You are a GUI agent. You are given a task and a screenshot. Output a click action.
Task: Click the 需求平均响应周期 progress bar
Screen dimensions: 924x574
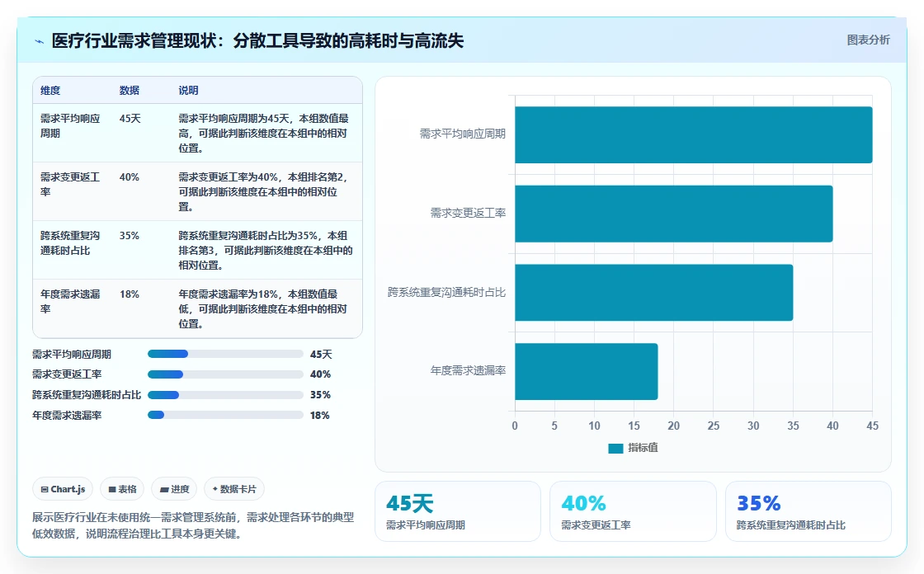225,354
